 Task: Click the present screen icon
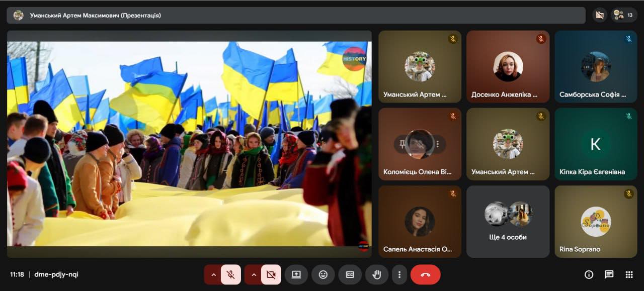pyautogui.click(x=296, y=274)
